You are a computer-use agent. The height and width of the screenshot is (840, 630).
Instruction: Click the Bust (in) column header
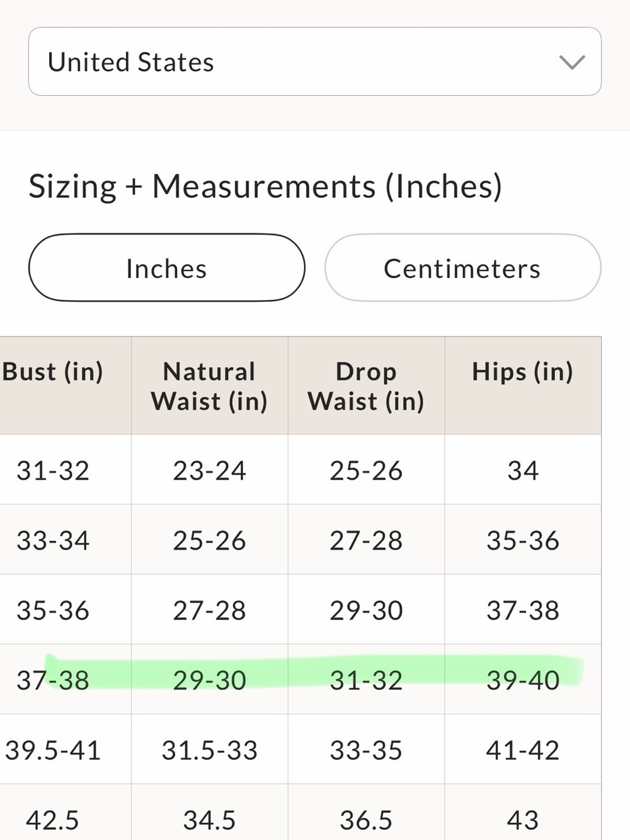pos(65,386)
